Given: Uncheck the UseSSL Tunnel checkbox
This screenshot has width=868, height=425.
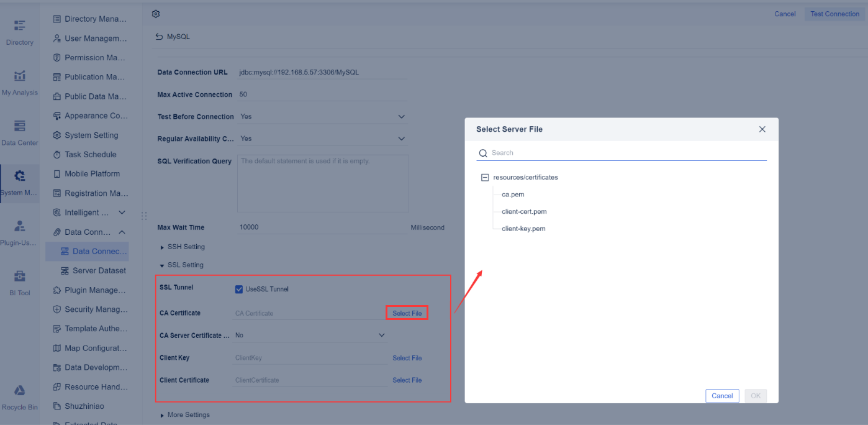Looking at the screenshot, I should click(238, 288).
